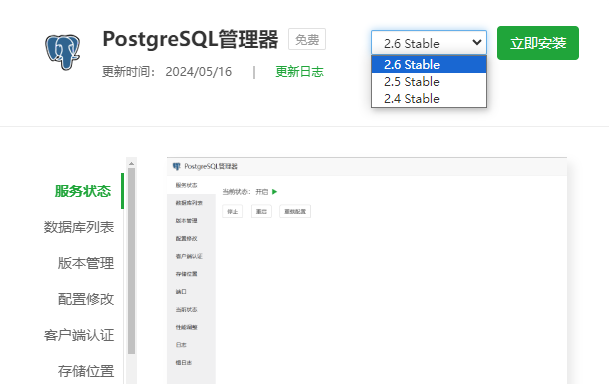The width and height of the screenshot is (609, 384).
Task: Click the PostgreSQL管理器 title heading
Action: pyautogui.click(x=190, y=39)
